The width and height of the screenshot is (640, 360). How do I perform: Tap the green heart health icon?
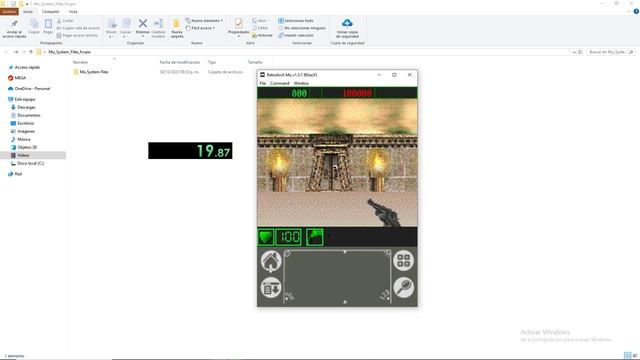[265, 237]
